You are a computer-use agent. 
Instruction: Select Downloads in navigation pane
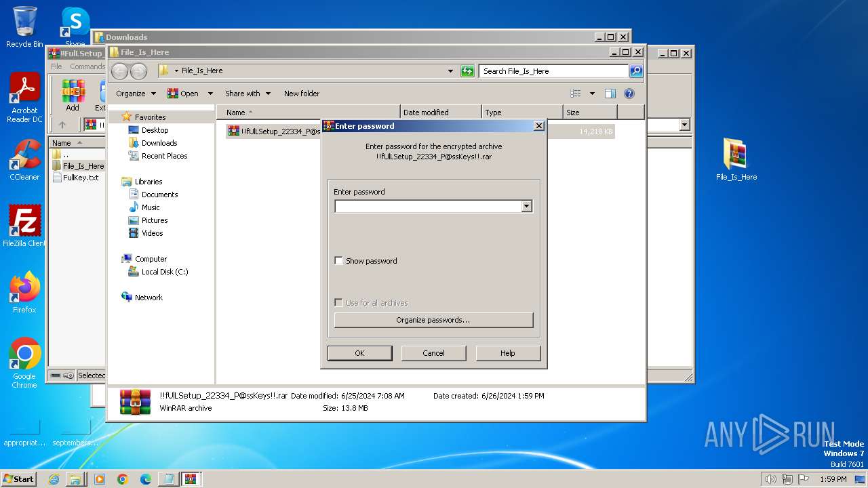pyautogui.click(x=159, y=143)
